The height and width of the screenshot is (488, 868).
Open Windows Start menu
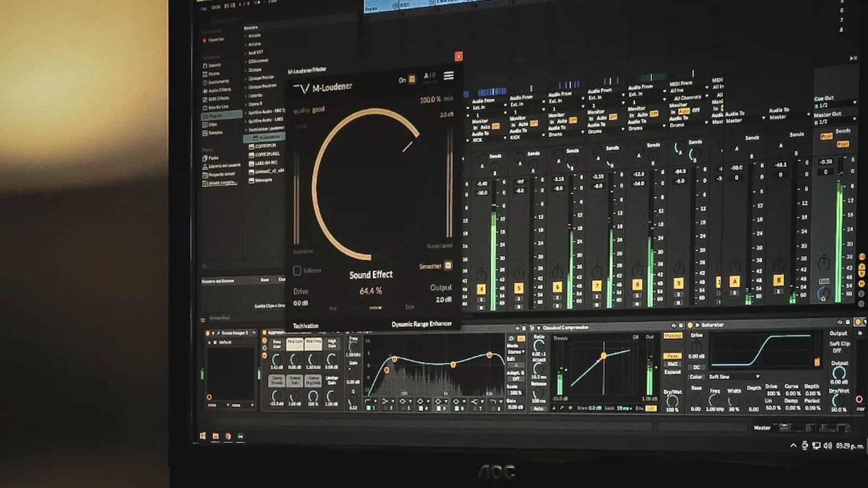coord(203,435)
